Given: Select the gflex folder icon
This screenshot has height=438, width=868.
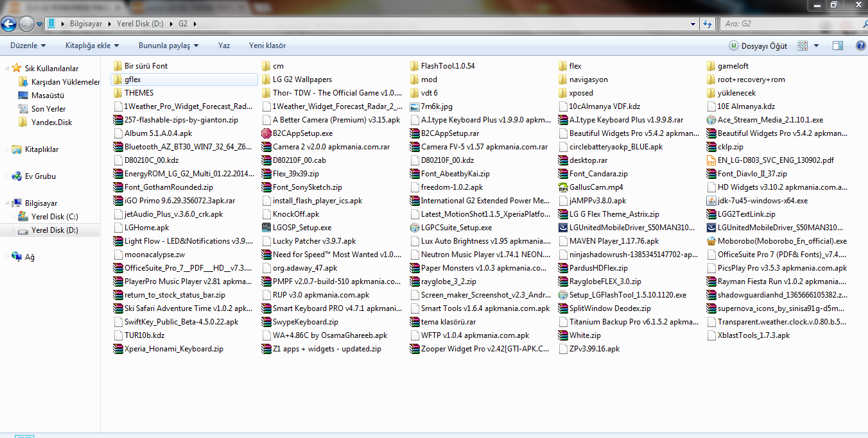Looking at the screenshot, I should [117, 80].
